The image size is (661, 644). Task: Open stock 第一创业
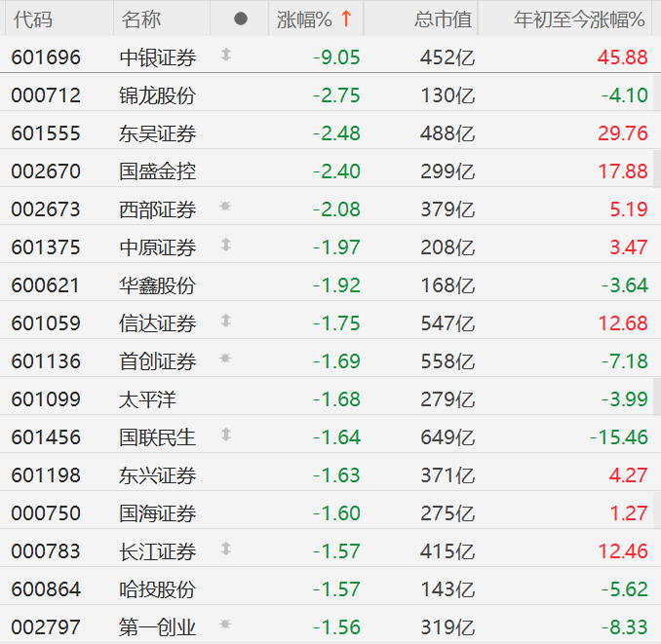158,627
